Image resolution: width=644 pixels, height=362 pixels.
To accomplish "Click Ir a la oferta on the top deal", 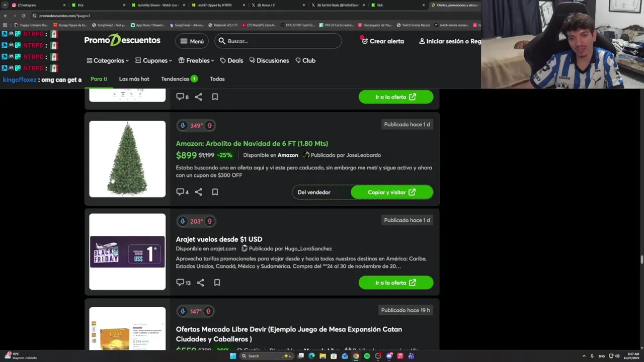I will coord(396,97).
